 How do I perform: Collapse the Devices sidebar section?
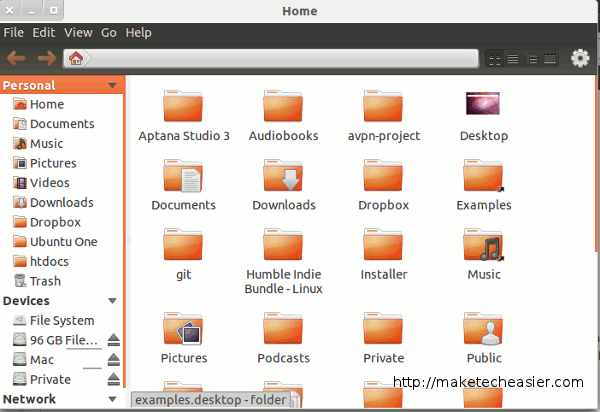112,301
